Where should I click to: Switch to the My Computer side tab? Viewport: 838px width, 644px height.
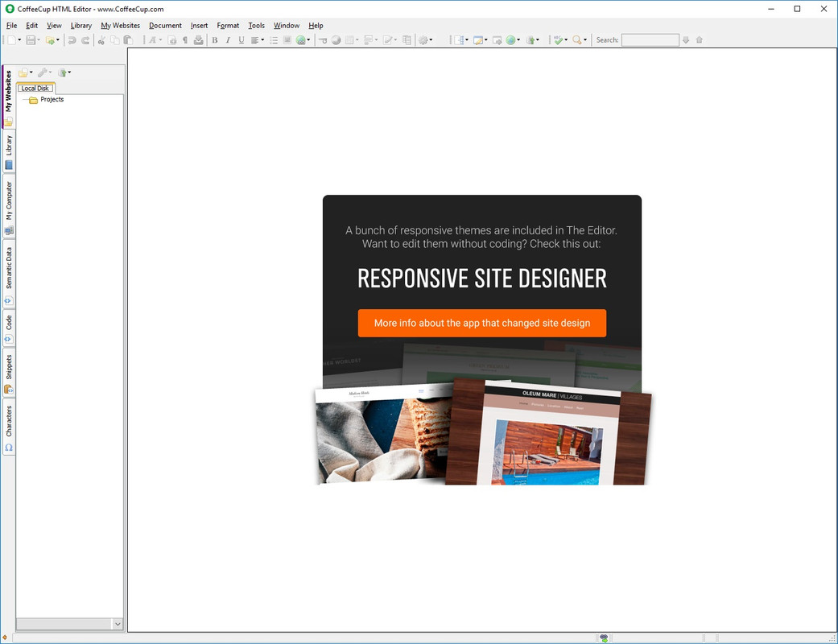[x=9, y=207]
